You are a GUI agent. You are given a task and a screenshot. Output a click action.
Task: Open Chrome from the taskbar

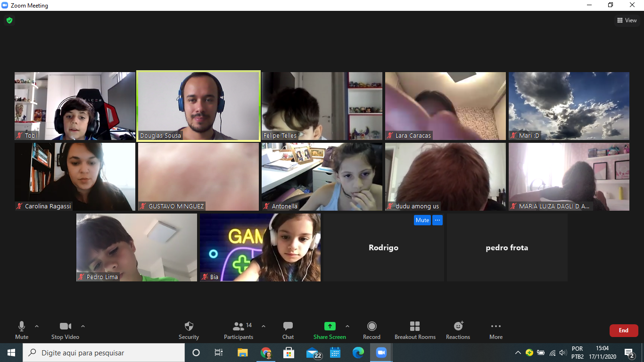click(266, 353)
